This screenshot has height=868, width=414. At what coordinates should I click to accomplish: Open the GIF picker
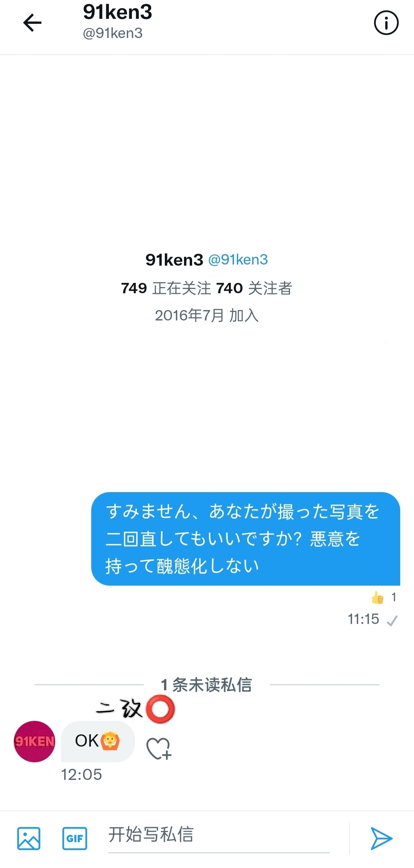point(75,838)
